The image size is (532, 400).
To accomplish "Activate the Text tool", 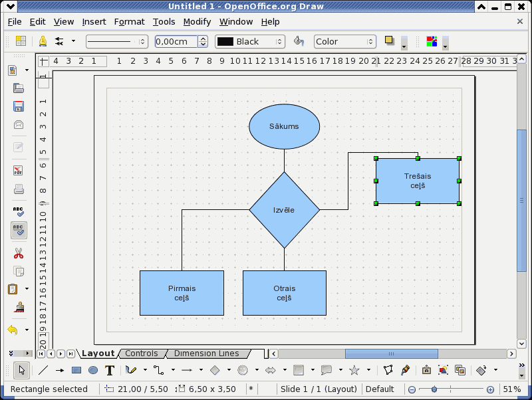I will (x=110, y=370).
